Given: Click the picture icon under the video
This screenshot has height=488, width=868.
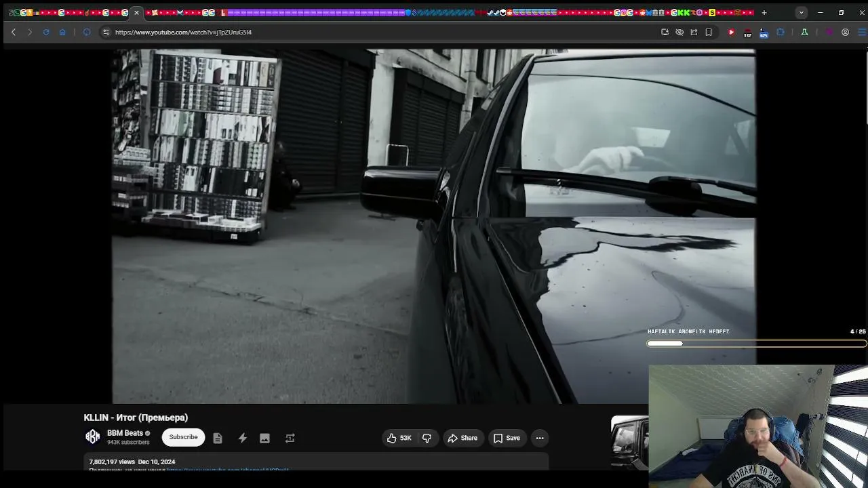Looking at the screenshot, I should pos(264,438).
